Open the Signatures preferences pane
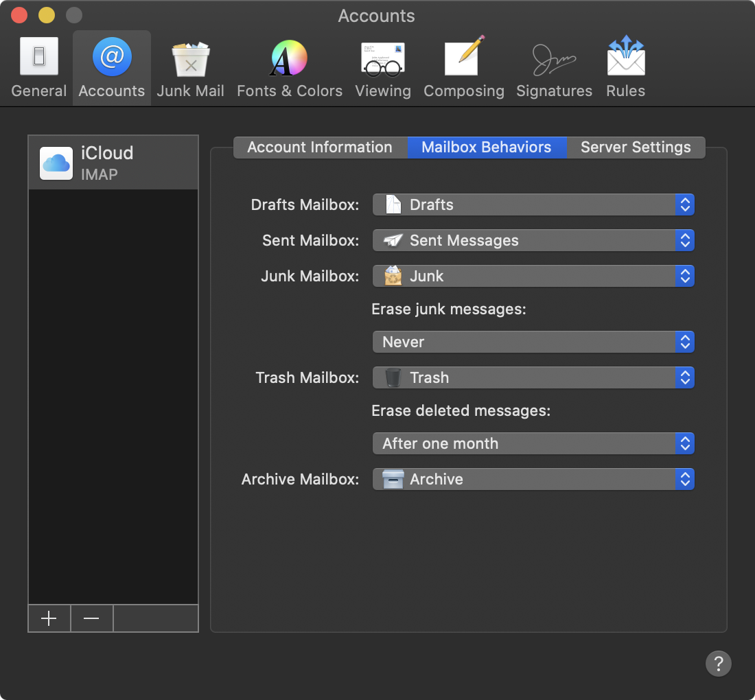 point(554,67)
